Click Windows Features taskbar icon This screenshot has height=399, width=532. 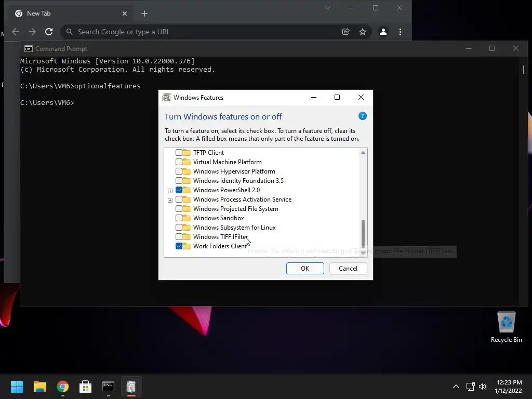(x=131, y=387)
